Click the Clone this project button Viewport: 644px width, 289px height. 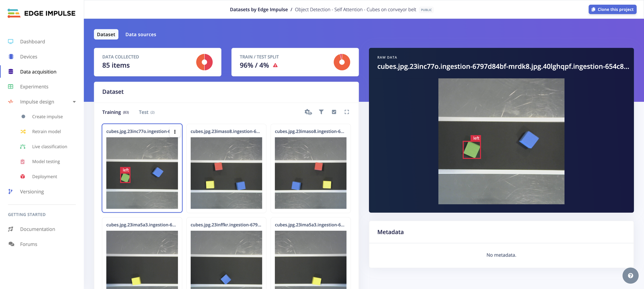612,9
